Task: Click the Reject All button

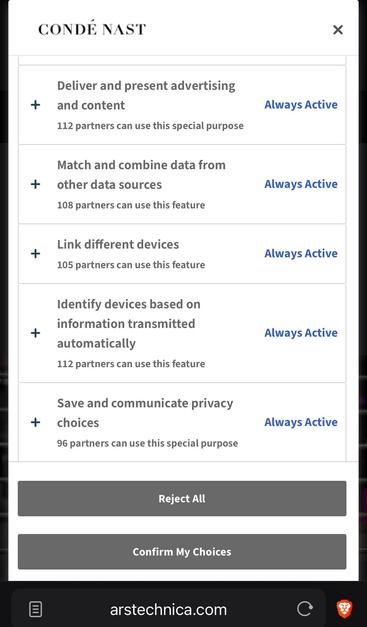Action: [x=182, y=499]
